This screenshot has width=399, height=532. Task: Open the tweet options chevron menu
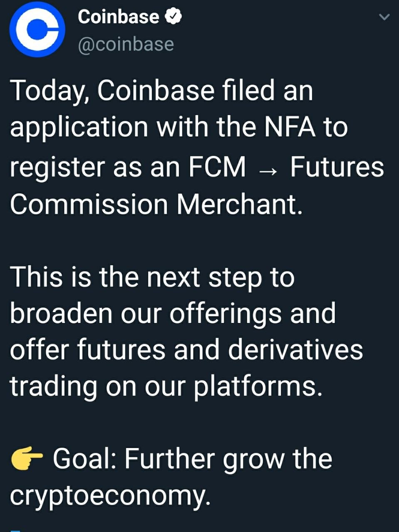click(385, 17)
